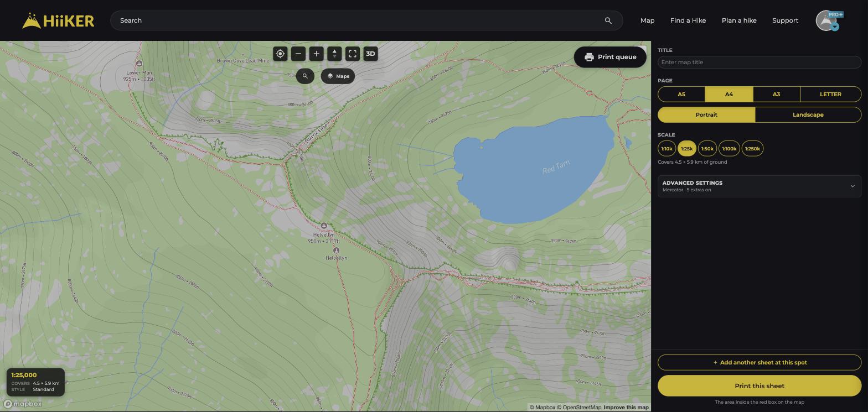The image size is (868, 412).
Task: Open the map search round button
Action: click(x=305, y=76)
